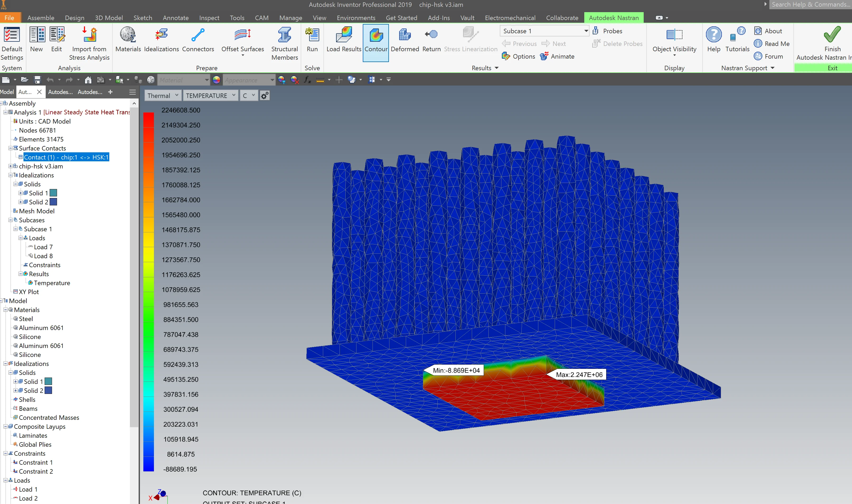Select Temperature result in tree

coord(52,283)
